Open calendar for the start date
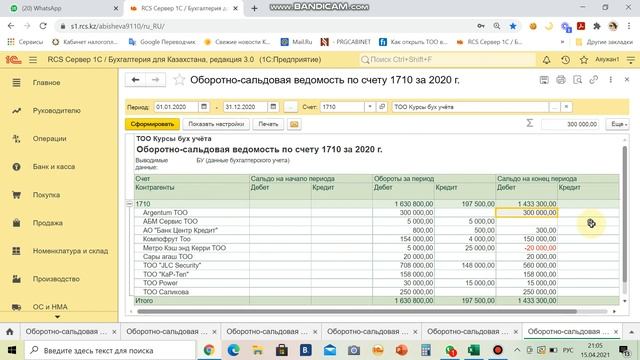The image size is (640, 360). (x=204, y=107)
